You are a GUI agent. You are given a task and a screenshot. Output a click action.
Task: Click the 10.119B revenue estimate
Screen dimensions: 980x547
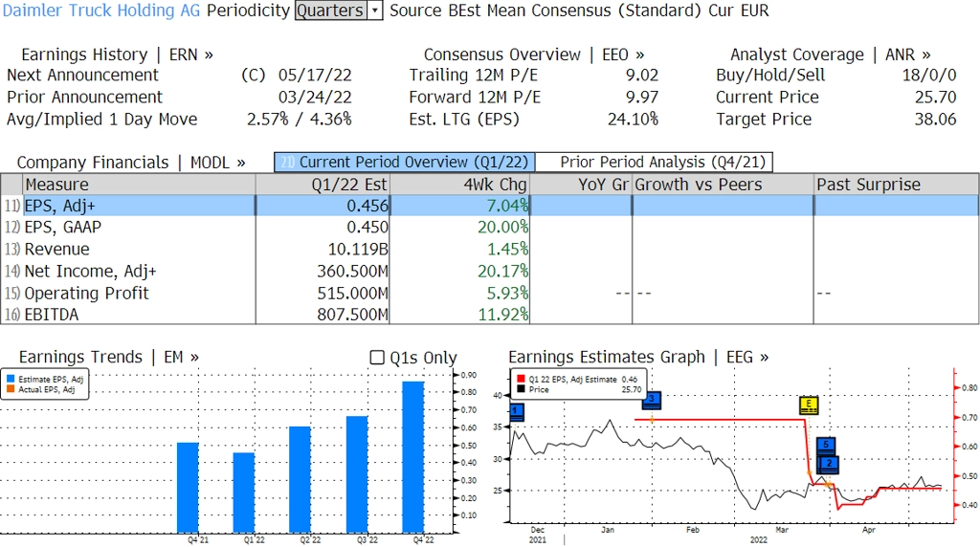[x=358, y=250]
